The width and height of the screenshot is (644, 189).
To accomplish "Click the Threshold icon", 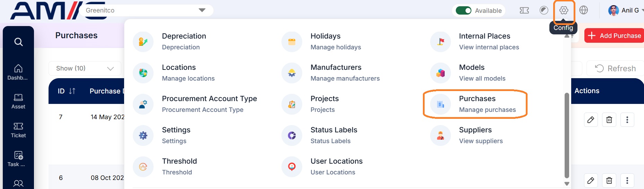I will tap(143, 167).
